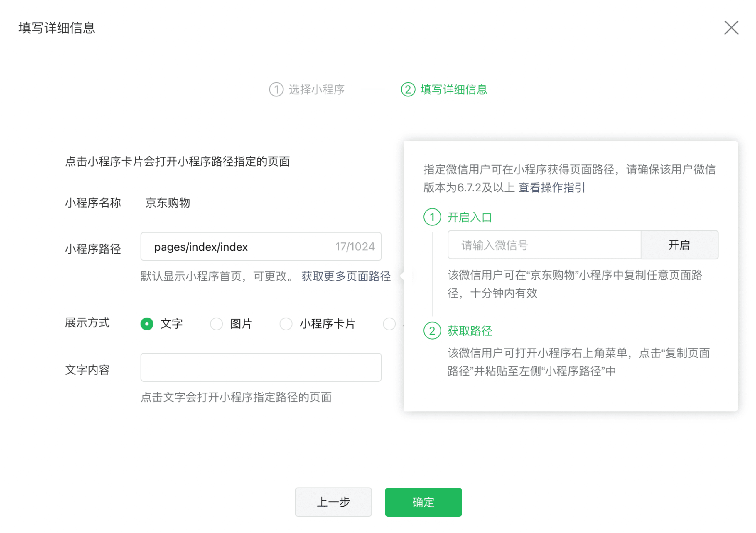Click the 填写详细信息 step label

[454, 89]
